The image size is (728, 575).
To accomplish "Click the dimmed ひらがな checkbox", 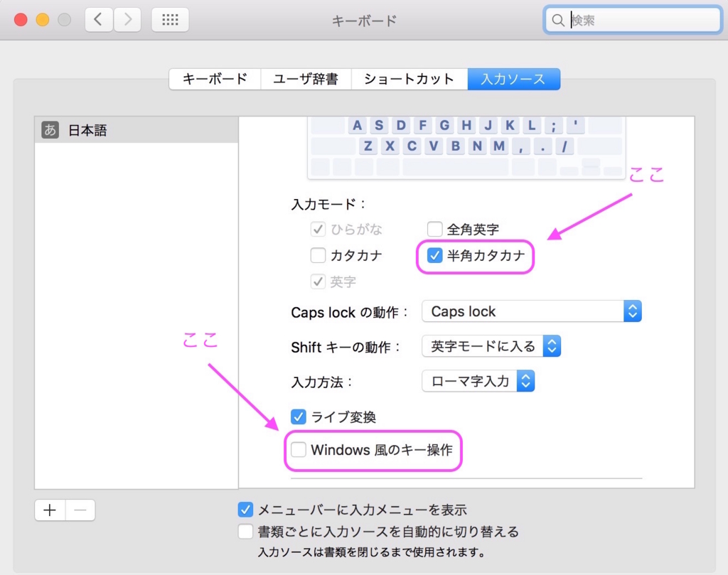I will point(318,229).
